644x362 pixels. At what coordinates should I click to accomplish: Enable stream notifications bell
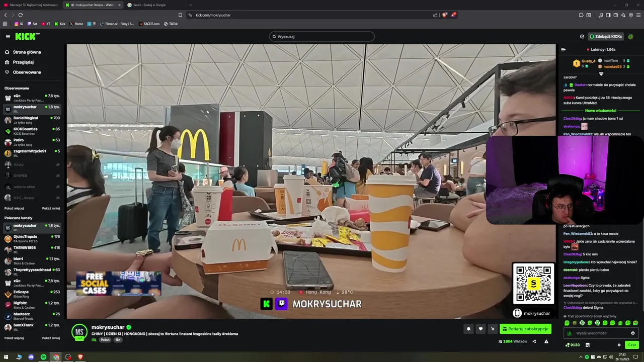click(468, 329)
